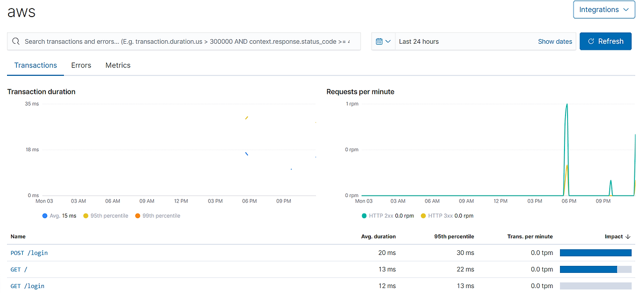Open the Integrations dropdown

click(604, 10)
